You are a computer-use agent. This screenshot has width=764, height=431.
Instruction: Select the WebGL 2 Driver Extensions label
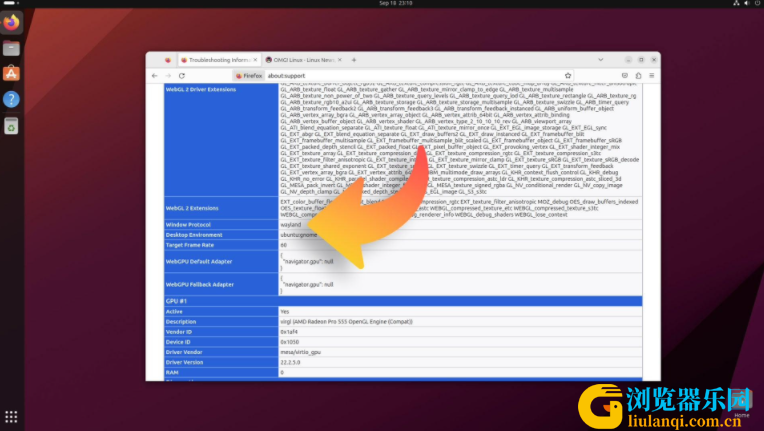click(201, 90)
